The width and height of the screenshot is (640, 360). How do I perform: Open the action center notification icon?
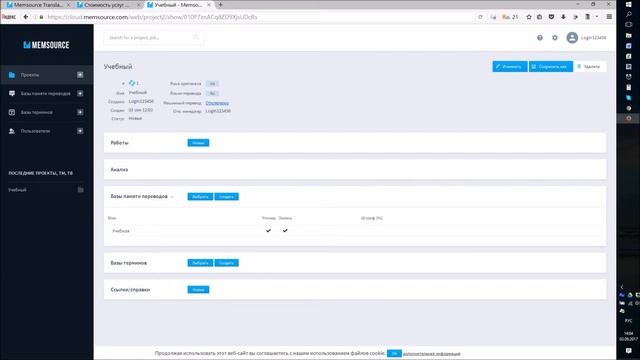(629, 351)
